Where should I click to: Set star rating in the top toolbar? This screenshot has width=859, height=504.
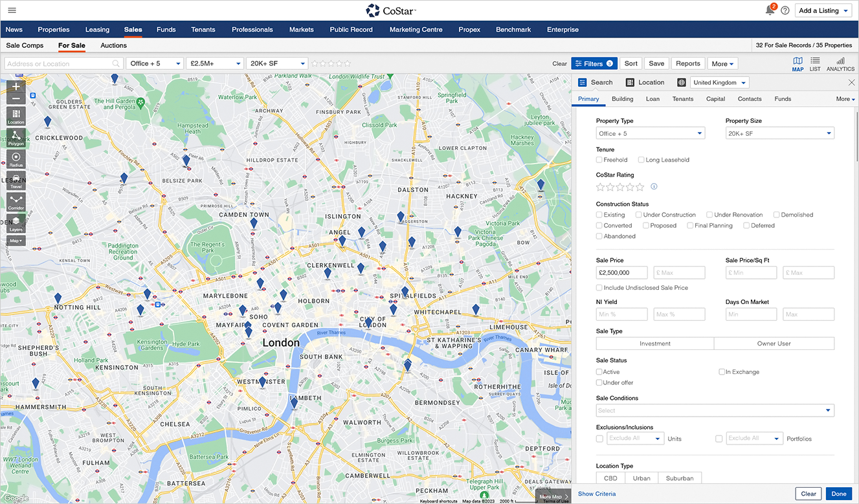[331, 63]
